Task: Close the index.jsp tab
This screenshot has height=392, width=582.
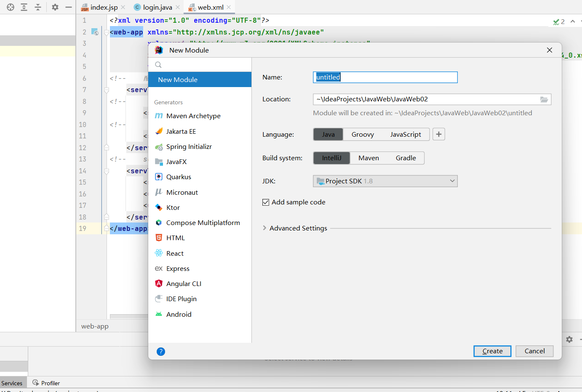Action: click(x=123, y=7)
